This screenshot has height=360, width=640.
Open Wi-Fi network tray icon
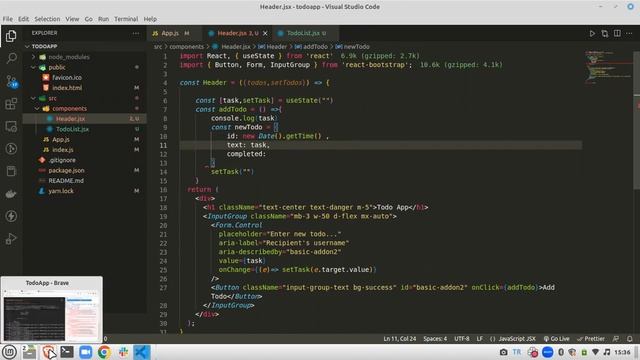coord(596,352)
